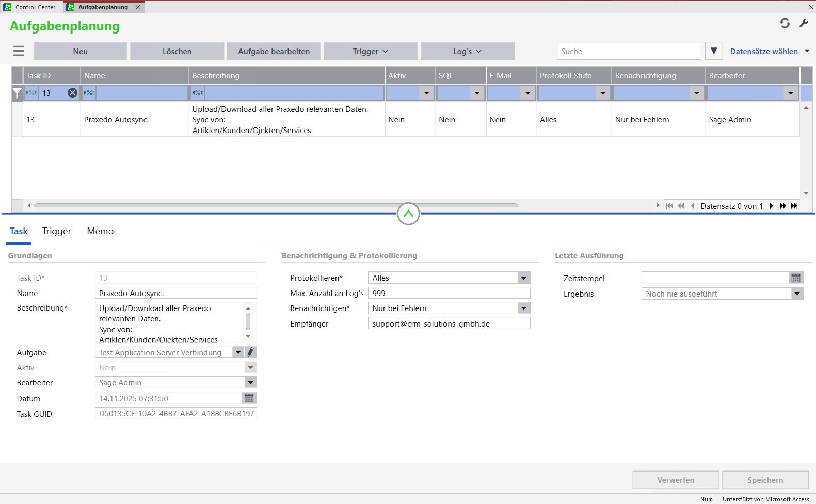The width and height of the screenshot is (816, 504).
Task: Expand the Aufgabe combo box
Action: 238,352
